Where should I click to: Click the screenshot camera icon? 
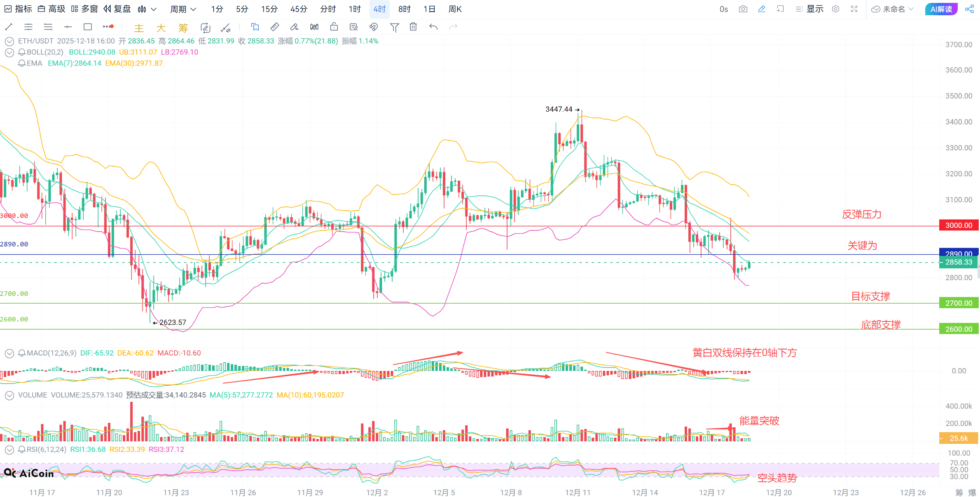pos(743,9)
